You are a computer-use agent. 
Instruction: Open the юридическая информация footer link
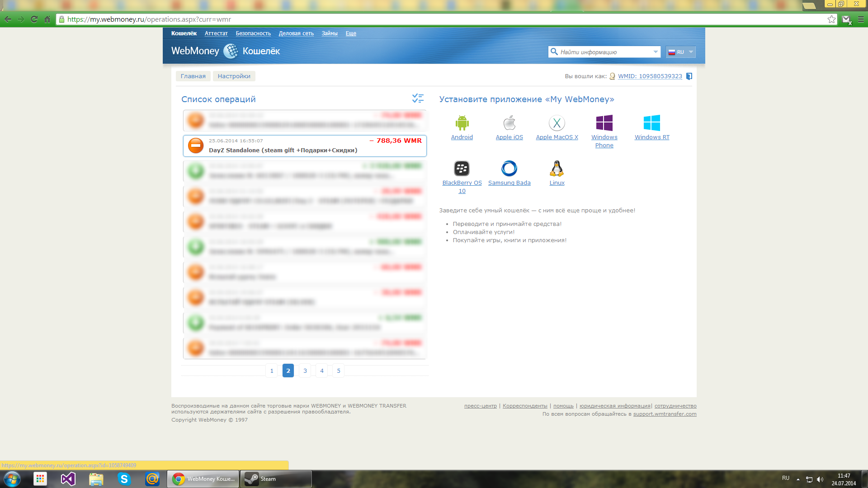point(615,406)
